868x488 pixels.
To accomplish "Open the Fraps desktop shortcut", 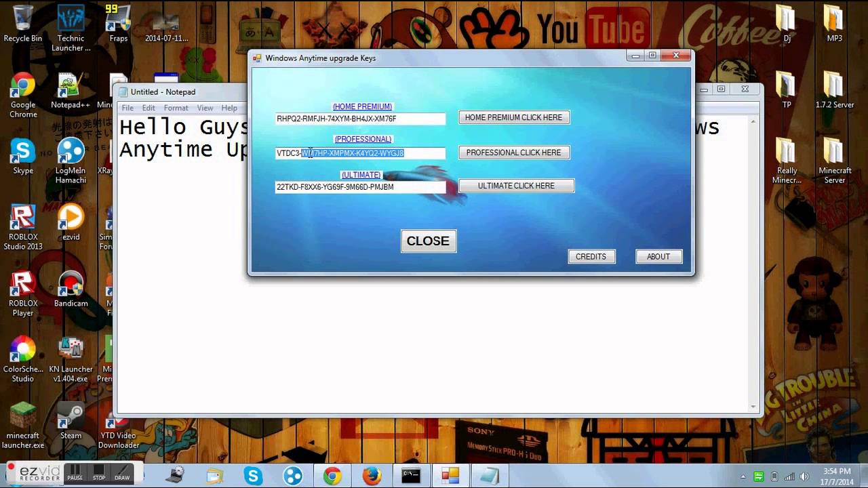I will [119, 24].
